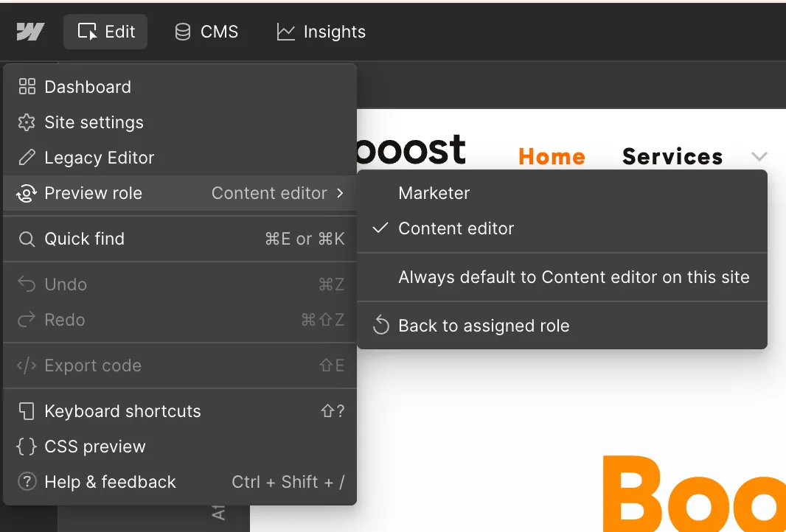This screenshot has height=532, width=786.
Task: Click the Redo menu entry
Action: 180,320
